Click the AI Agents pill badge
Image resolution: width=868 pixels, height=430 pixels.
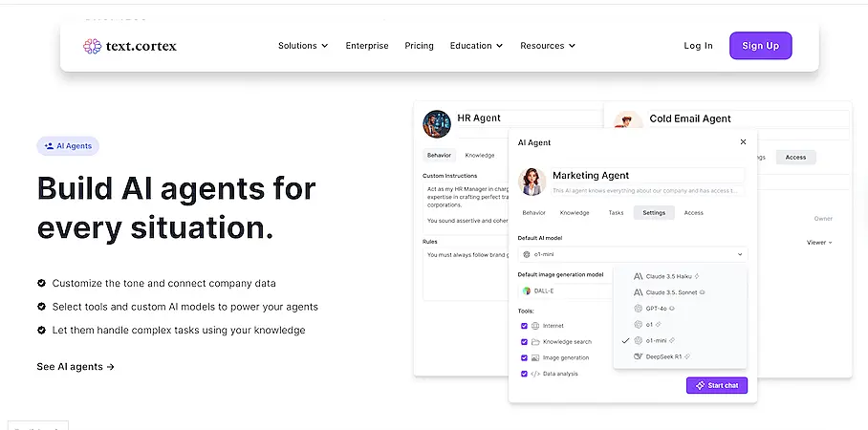pyautogui.click(x=68, y=146)
